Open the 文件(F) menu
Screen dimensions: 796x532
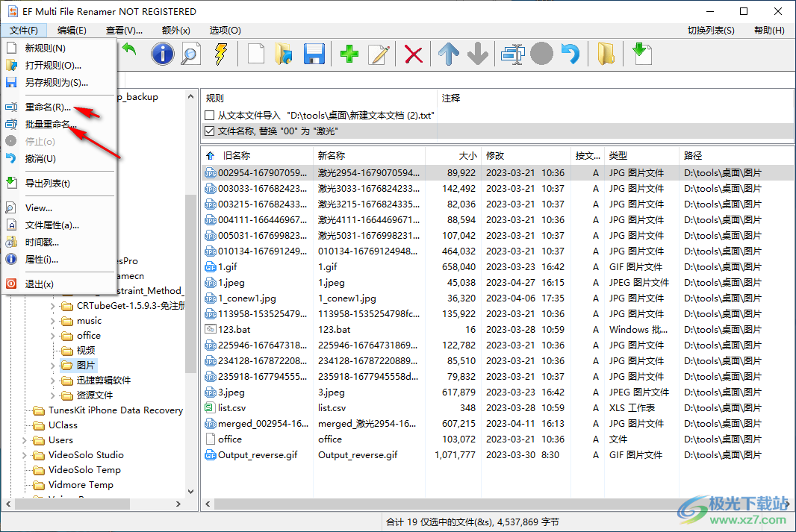point(24,31)
